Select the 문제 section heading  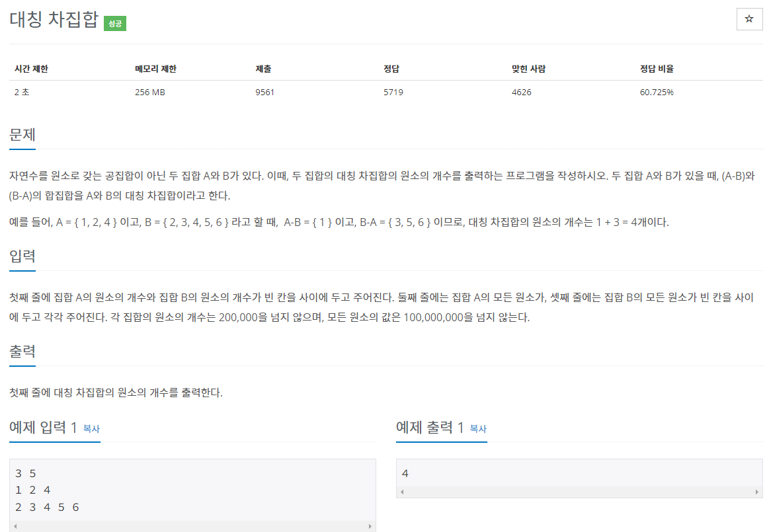pos(21,135)
